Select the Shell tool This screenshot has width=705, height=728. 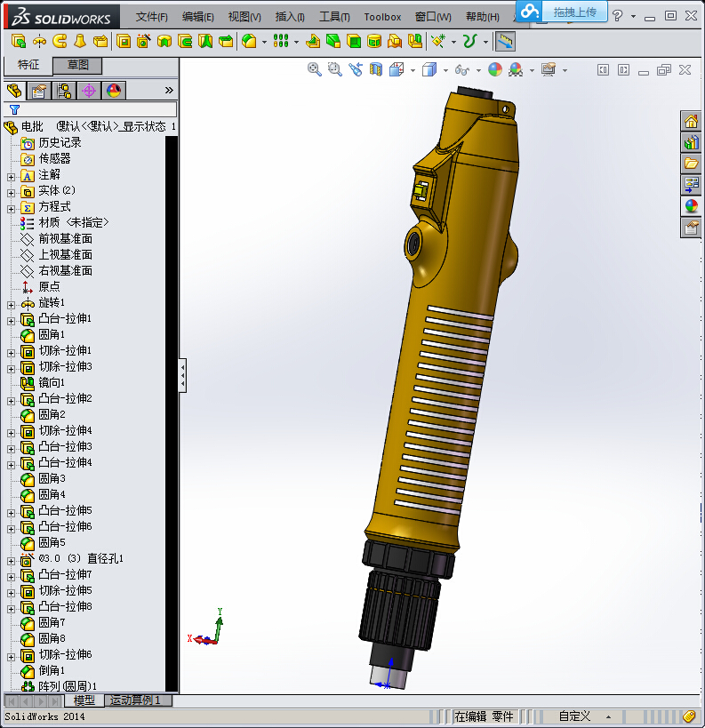pyautogui.click(x=354, y=41)
